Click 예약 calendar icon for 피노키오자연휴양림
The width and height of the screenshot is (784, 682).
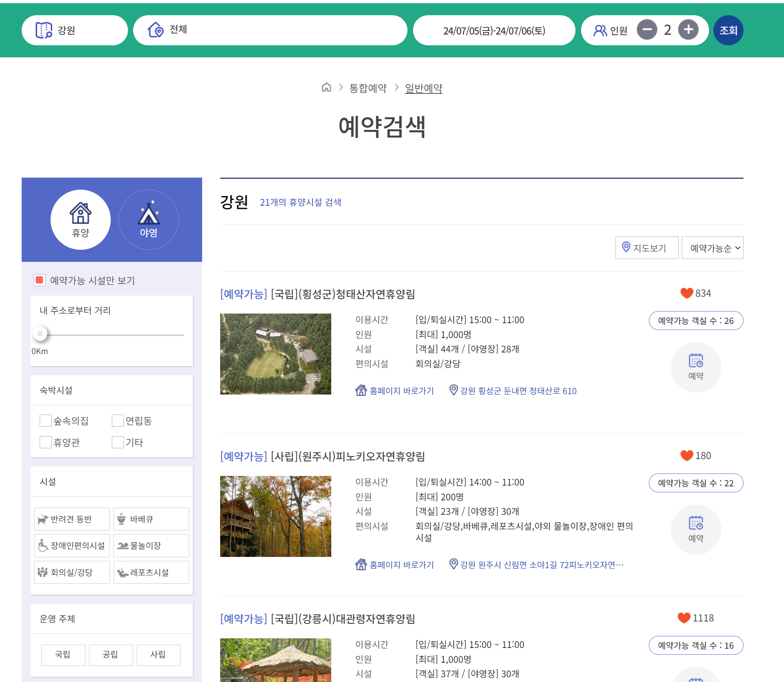pos(696,529)
